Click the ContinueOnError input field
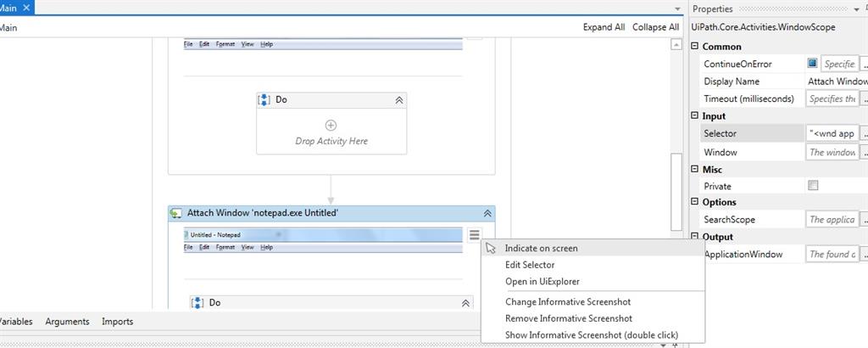This screenshot has height=348, width=868. (840, 64)
